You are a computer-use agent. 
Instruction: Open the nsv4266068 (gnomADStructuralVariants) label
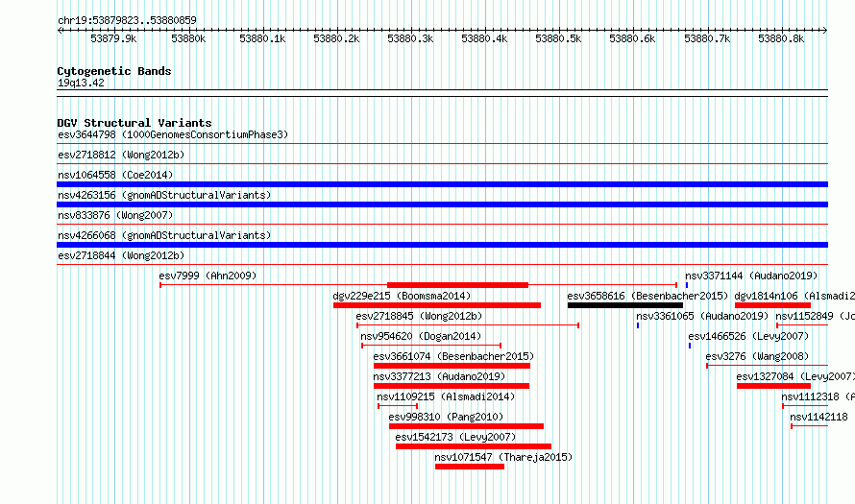[164, 235]
